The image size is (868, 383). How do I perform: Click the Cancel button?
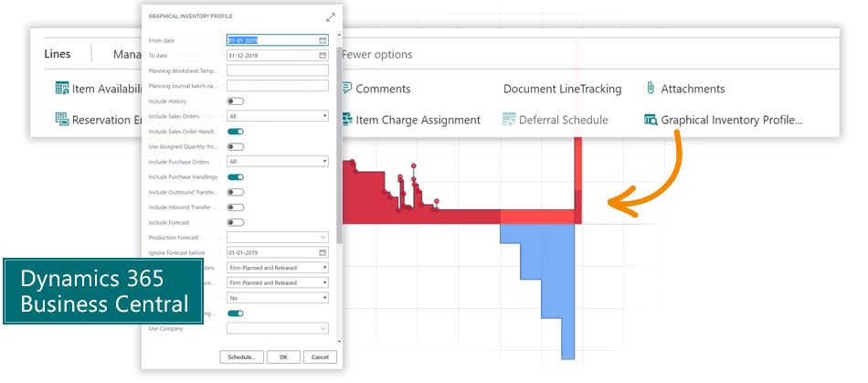click(320, 357)
